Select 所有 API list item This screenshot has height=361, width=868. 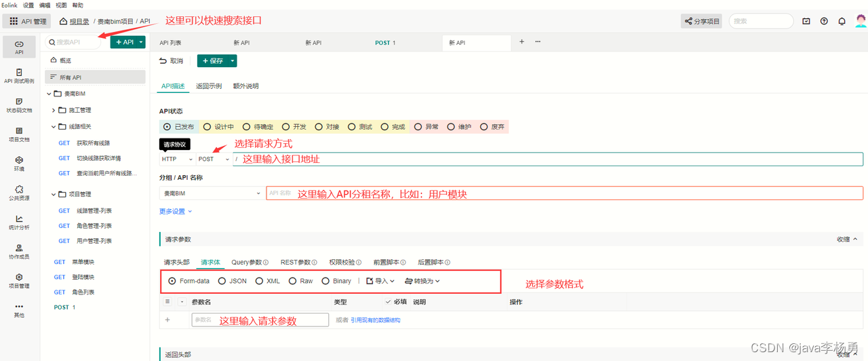coord(95,77)
